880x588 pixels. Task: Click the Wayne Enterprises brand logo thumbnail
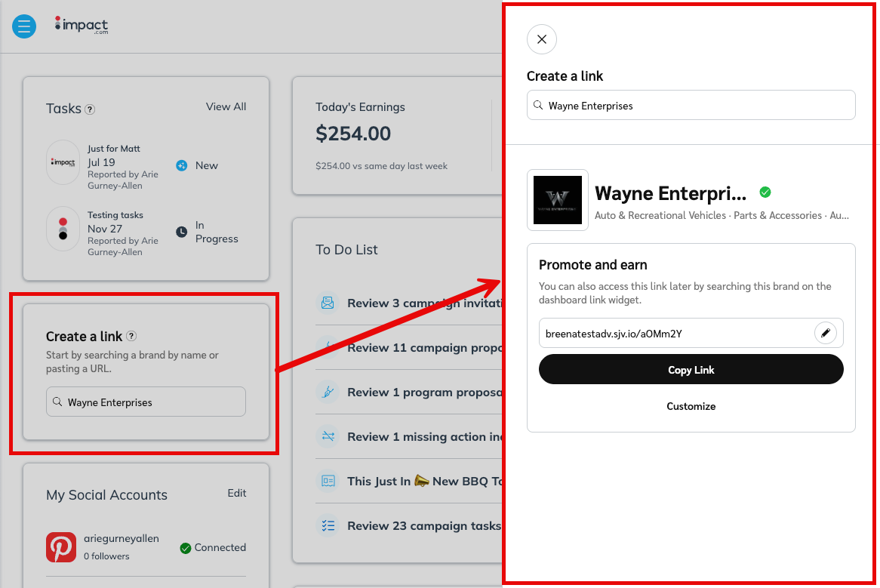(x=557, y=200)
